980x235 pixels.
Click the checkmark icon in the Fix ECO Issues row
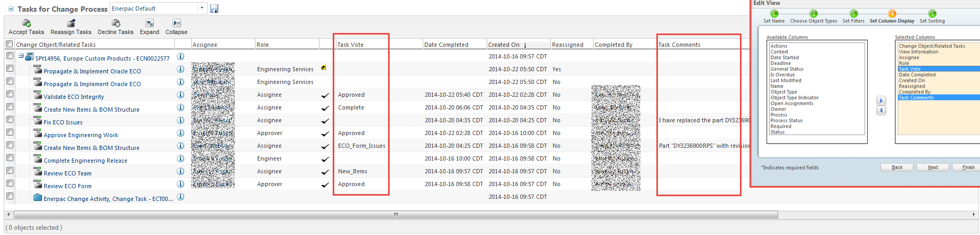pos(325,121)
